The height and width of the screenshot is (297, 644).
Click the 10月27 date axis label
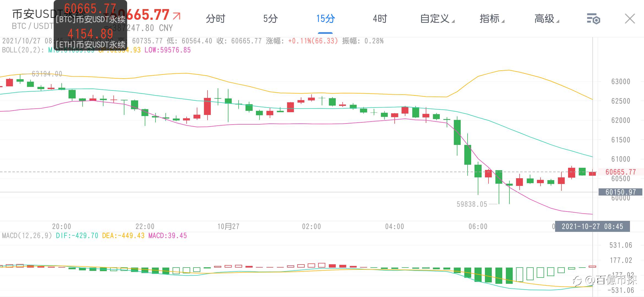[x=228, y=226]
